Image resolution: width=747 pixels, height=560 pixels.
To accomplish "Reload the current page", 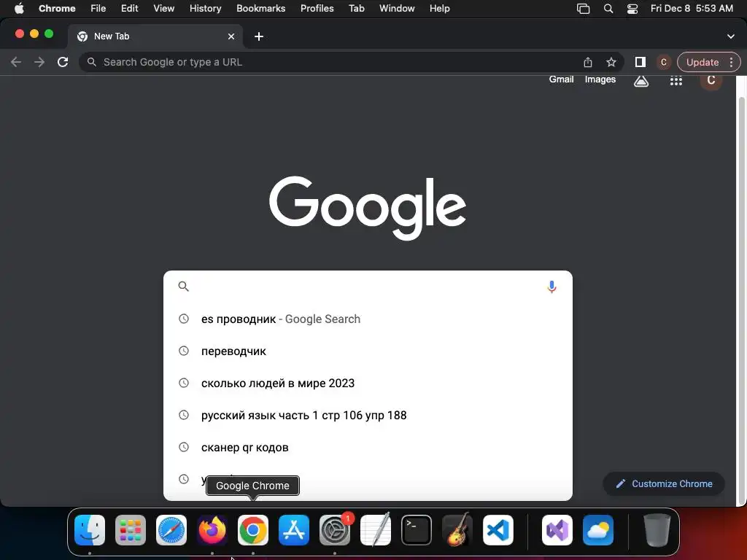I will pyautogui.click(x=63, y=62).
